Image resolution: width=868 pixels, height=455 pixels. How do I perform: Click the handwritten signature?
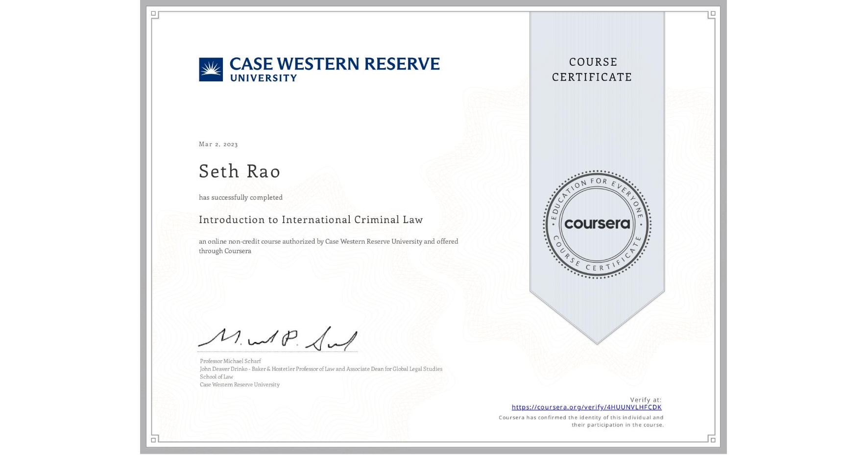(x=278, y=339)
